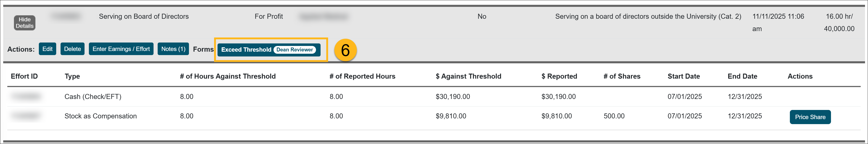The height and width of the screenshot is (144, 868).
Task: Click Price Share for stock compensation
Action: pos(810,117)
